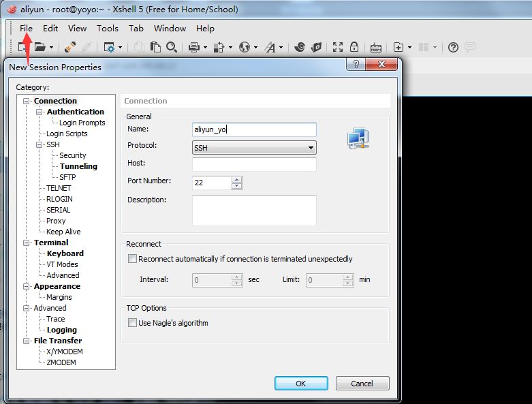Enable reconnect automatically checkbox
Image resolution: width=532 pixels, height=404 pixels.
click(x=132, y=259)
